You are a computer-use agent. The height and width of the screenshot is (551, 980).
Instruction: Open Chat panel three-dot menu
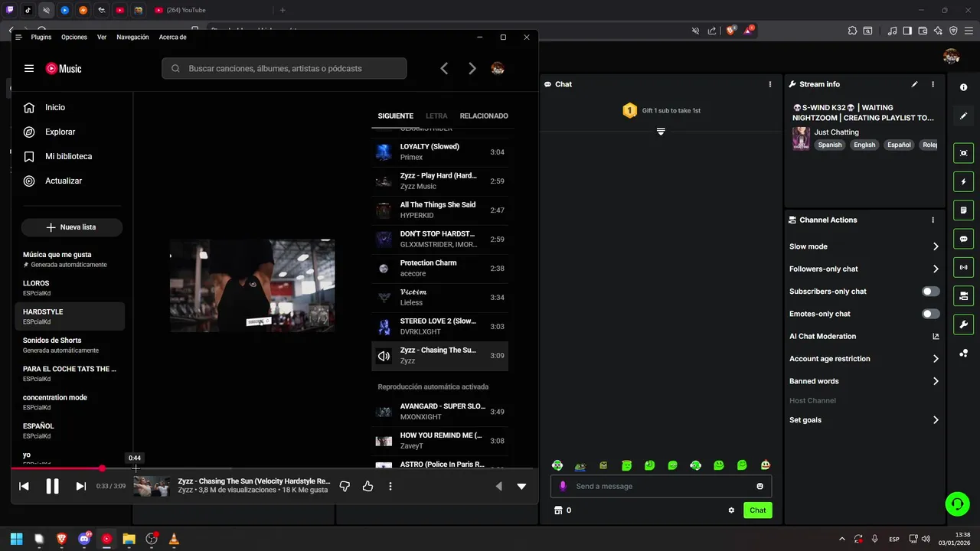(x=770, y=84)
